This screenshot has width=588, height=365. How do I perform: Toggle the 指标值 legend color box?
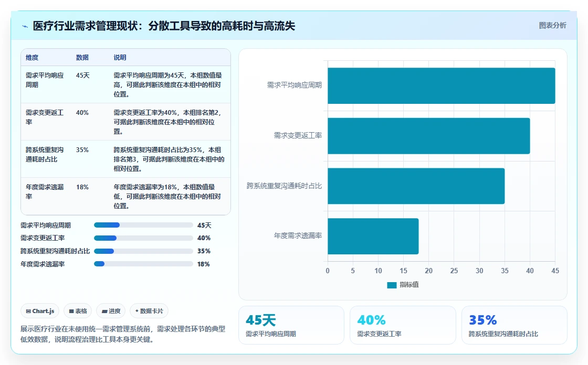point(392,285)
